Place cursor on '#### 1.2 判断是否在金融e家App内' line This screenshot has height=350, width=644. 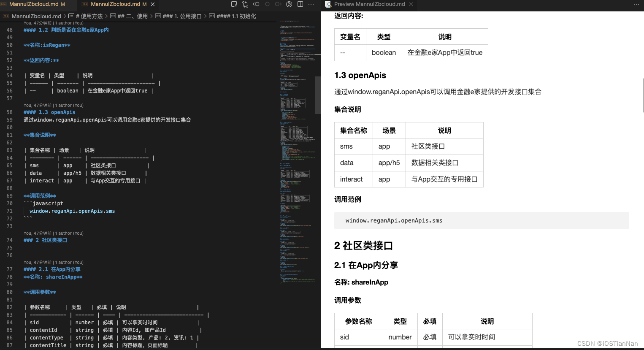point(66,30)
